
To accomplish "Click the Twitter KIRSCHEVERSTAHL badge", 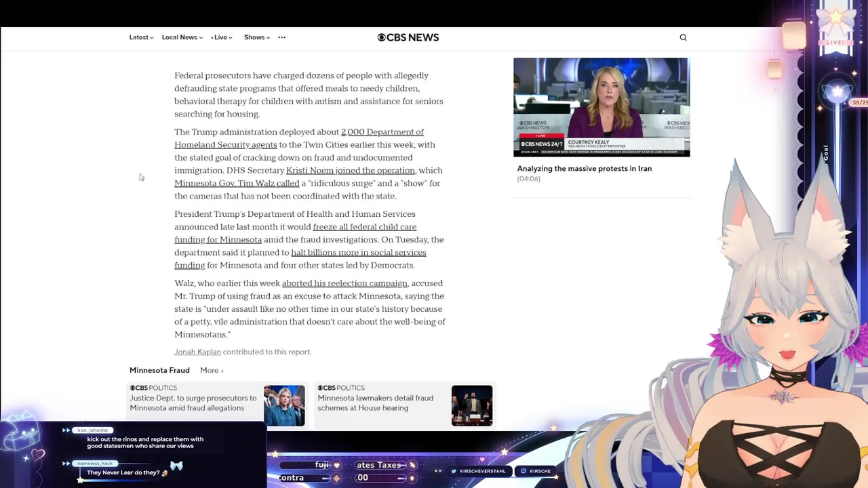I will click(x=479, y=471).
